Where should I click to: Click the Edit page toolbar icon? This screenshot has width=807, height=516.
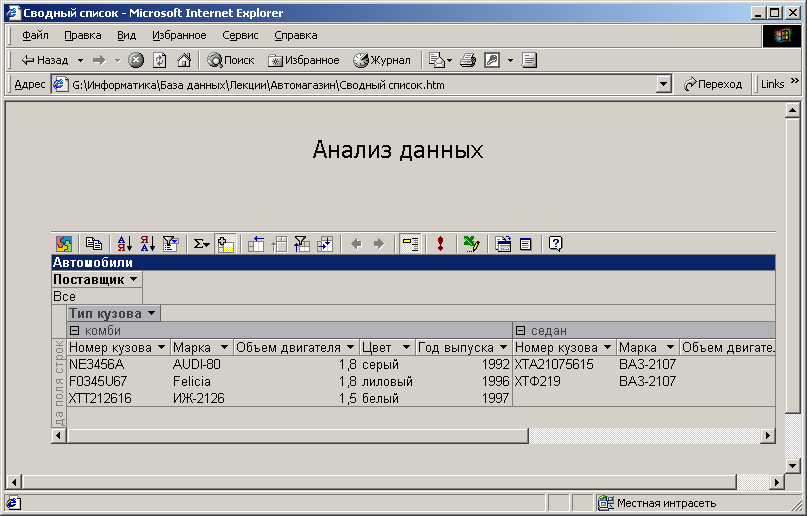point(492,60)
